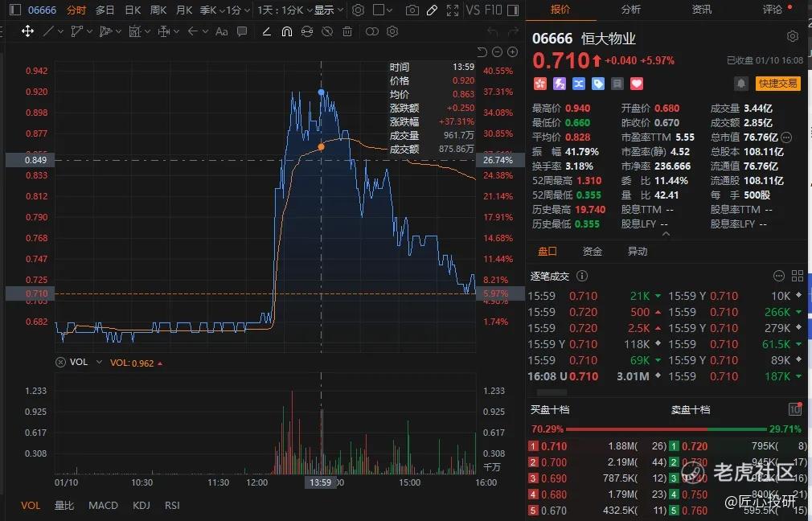Switch to 多日 multi-day chart
This screenshot has height=521, width=812.
[105, 10]
